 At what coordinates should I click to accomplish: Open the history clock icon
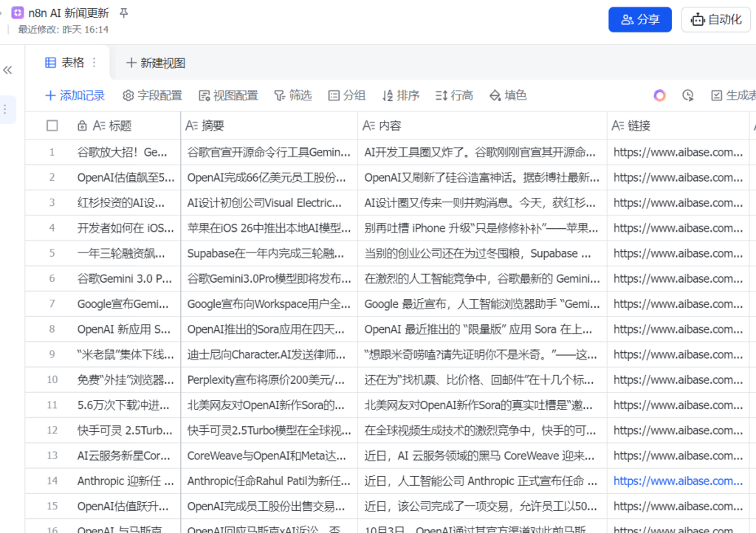point(687,95)
